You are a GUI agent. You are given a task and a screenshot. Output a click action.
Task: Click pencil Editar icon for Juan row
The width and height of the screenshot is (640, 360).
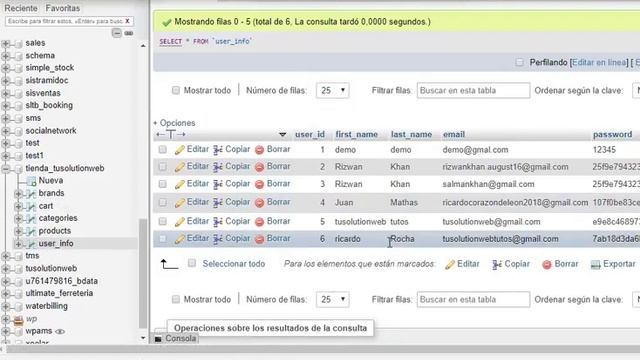point(180,202)
